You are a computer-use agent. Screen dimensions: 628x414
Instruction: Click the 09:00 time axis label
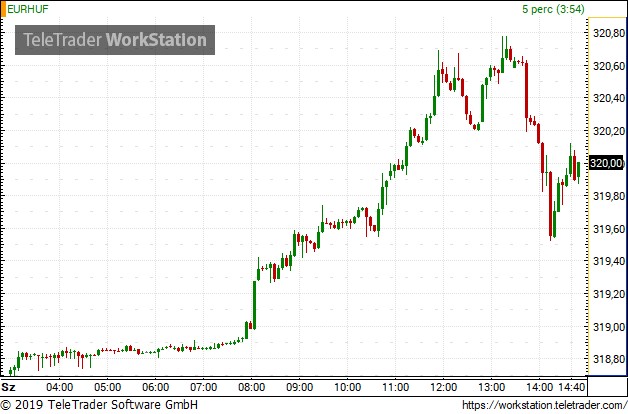point(300,387)
